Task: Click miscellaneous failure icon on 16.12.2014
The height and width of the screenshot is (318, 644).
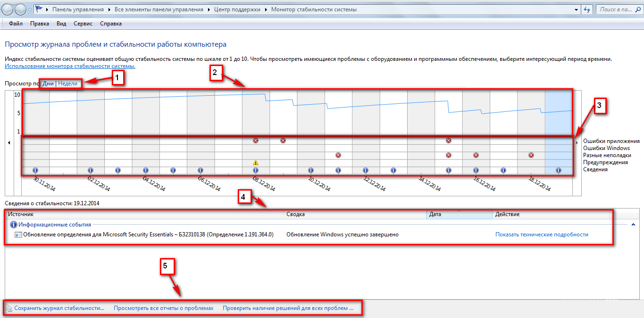Action: pos(476,155)
